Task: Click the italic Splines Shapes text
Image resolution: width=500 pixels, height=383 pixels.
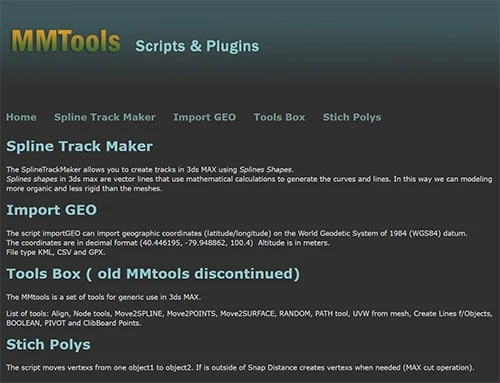Action: coord(266,169)
